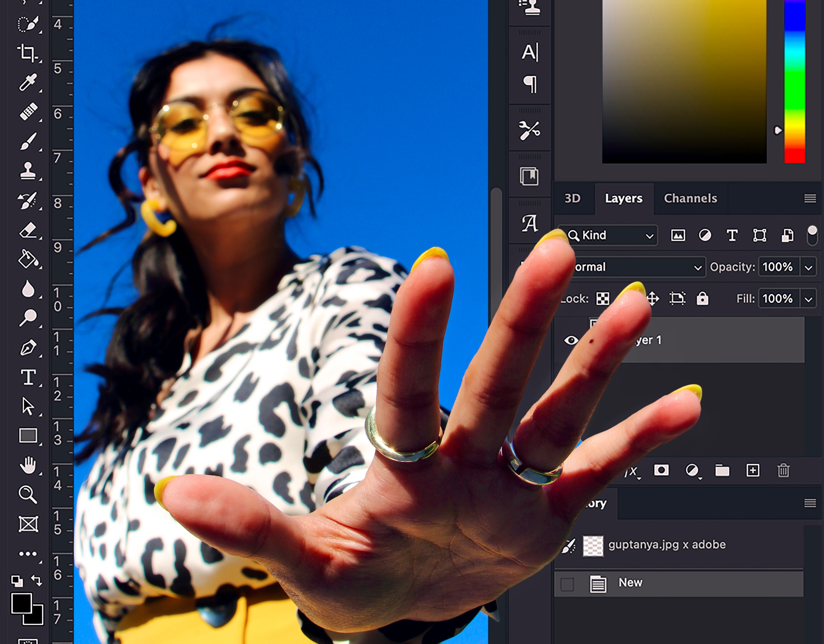Select the Paint Bucket tool
The image size is (824, 644).
28,260
